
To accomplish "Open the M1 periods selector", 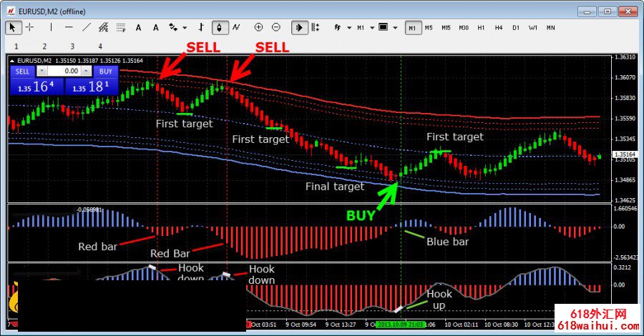I will 361,28.
